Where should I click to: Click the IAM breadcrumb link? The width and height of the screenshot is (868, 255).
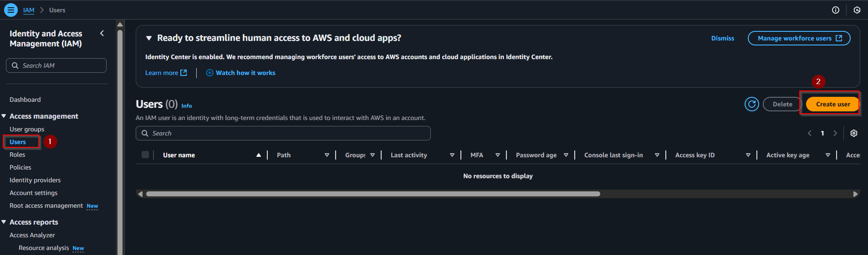click(29, 10)
